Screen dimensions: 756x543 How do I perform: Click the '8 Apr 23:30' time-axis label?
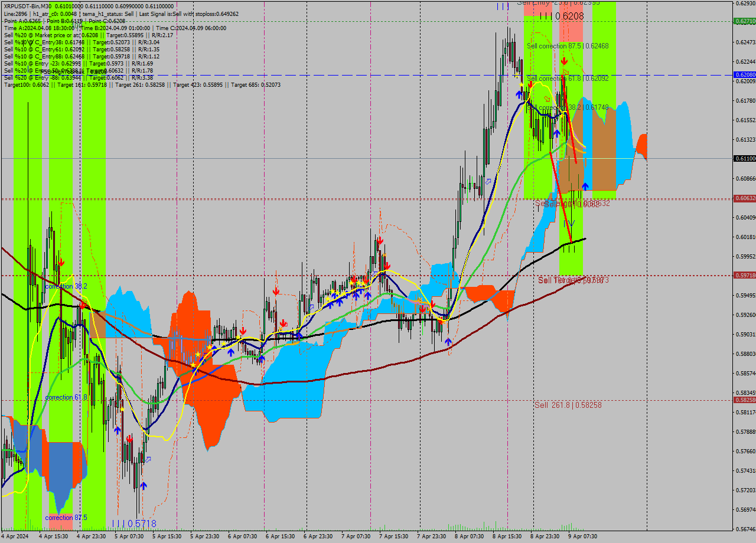pos(545,537)
